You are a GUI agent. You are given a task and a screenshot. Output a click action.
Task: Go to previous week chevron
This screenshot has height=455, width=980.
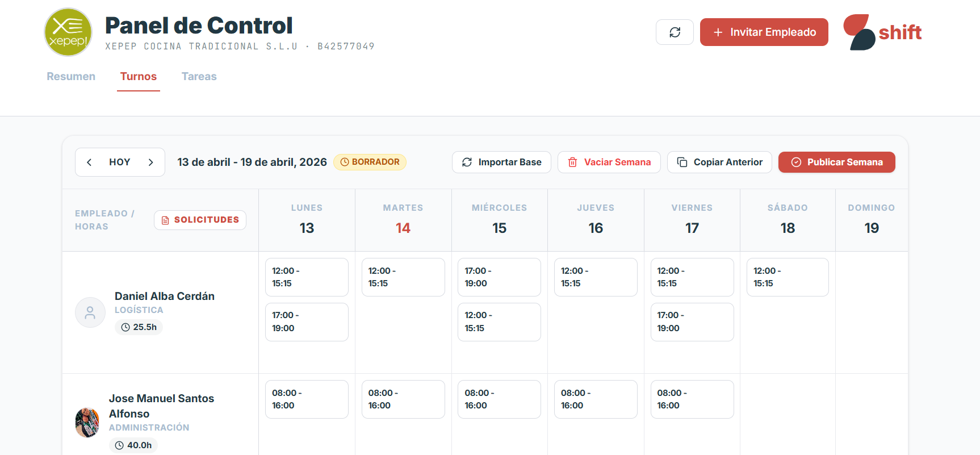[89, 162]
